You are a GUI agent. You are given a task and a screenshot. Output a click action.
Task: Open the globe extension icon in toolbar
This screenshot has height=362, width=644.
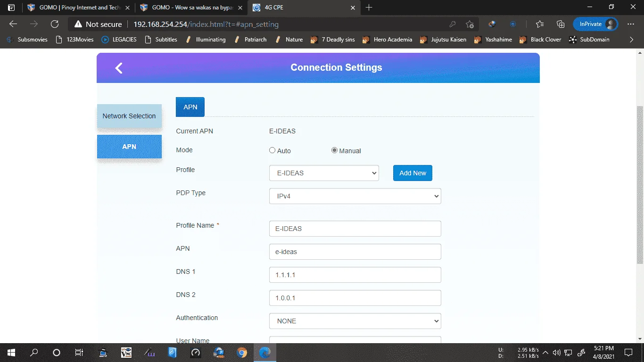point(492,24)
